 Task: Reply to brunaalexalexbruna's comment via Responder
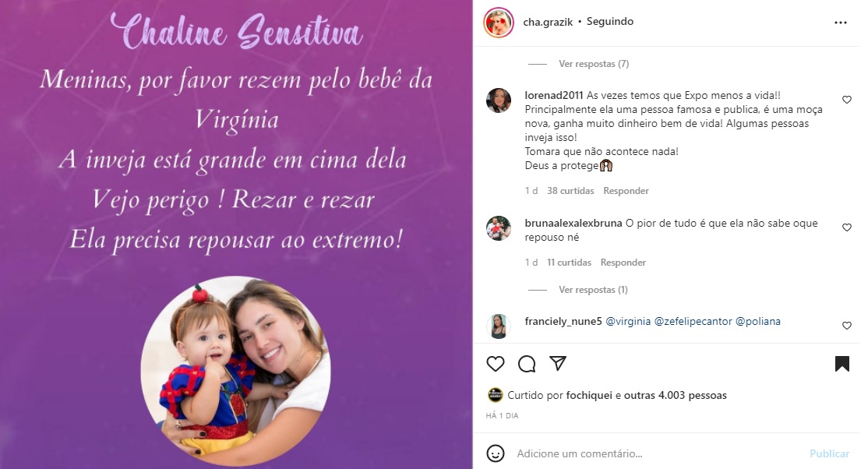point(623,263)
